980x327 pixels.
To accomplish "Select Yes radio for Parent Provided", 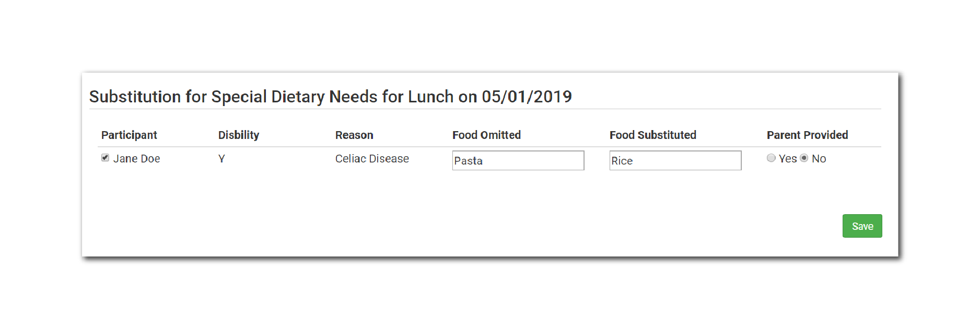I will point(771,158).
